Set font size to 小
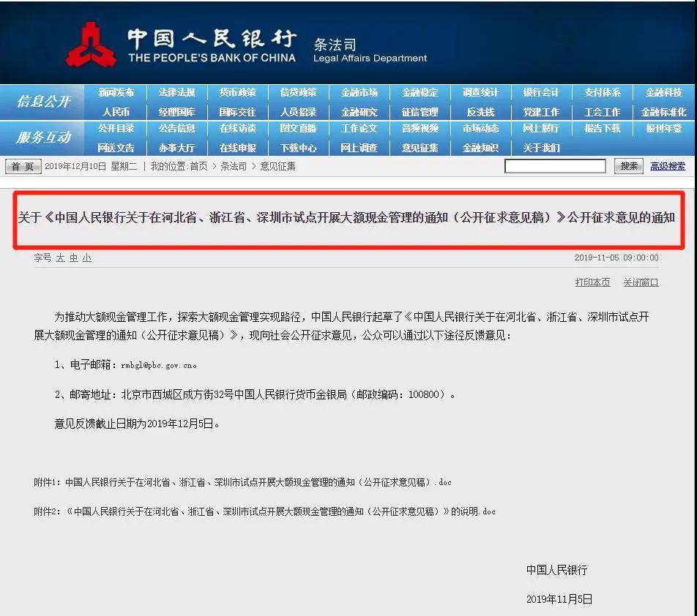 (x=87, y=258)
